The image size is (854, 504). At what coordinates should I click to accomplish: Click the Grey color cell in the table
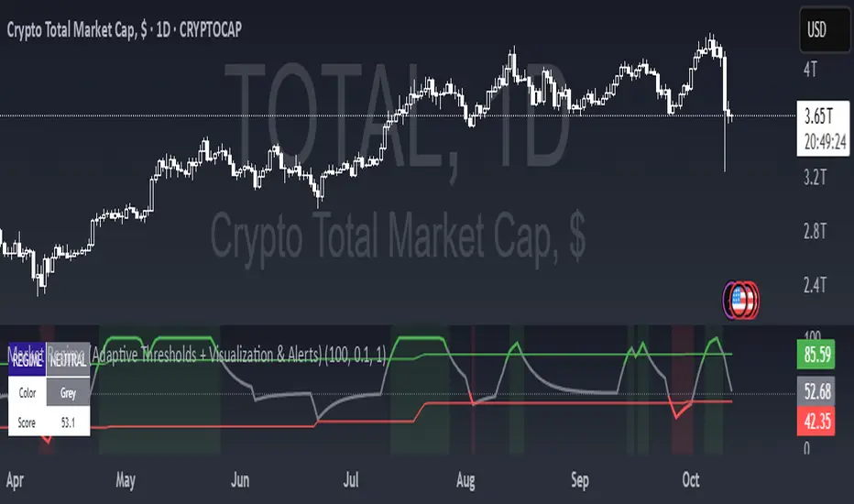69,391
